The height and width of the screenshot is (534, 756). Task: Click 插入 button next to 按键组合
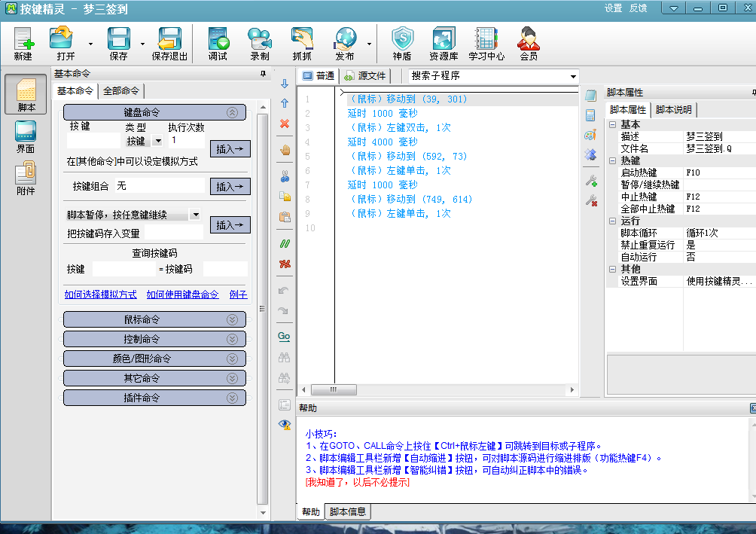point(230,186)
